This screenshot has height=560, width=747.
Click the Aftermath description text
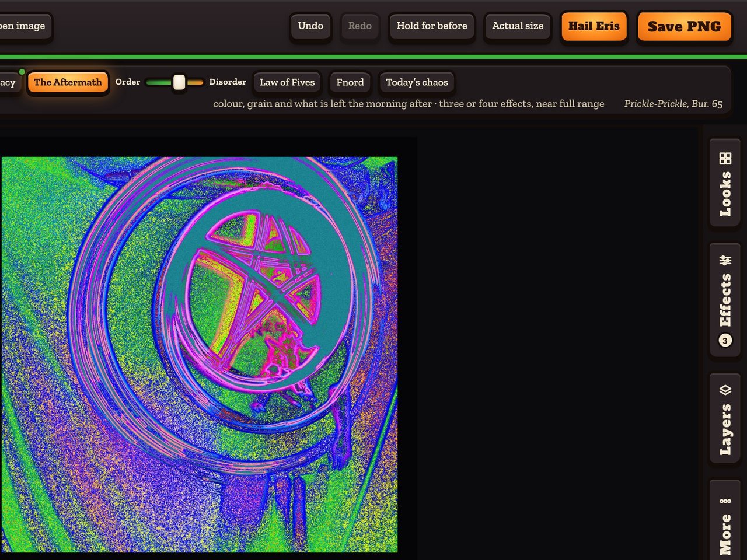pyautogui.click(x=409, y=104)
